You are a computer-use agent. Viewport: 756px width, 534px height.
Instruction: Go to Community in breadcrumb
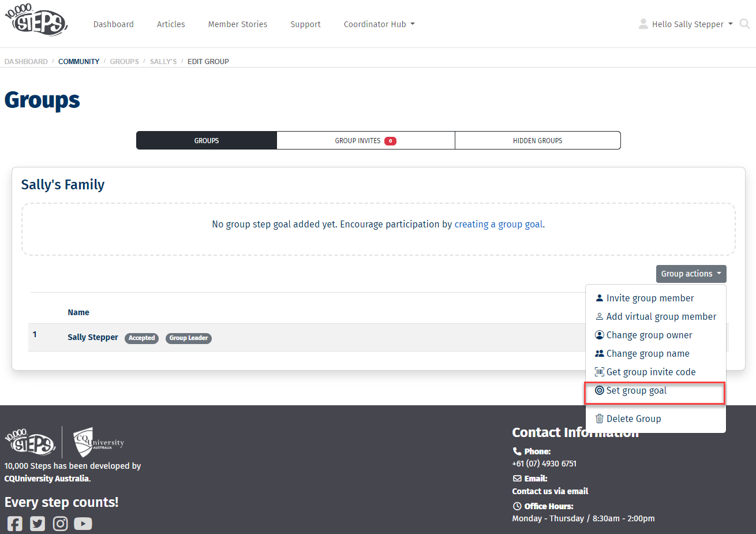point(78,62)
